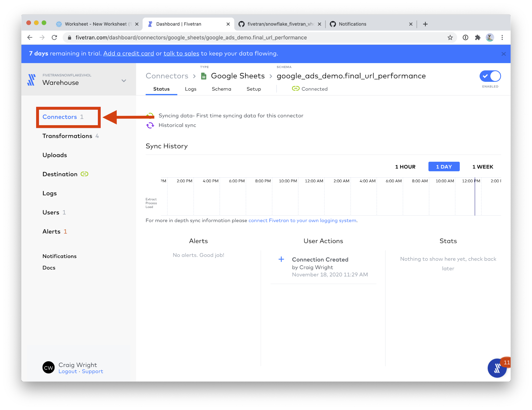The height and width of the screenshot is (410, 532).
Task: Click the plus icon beside Connection Created
Action: (281, 259)
